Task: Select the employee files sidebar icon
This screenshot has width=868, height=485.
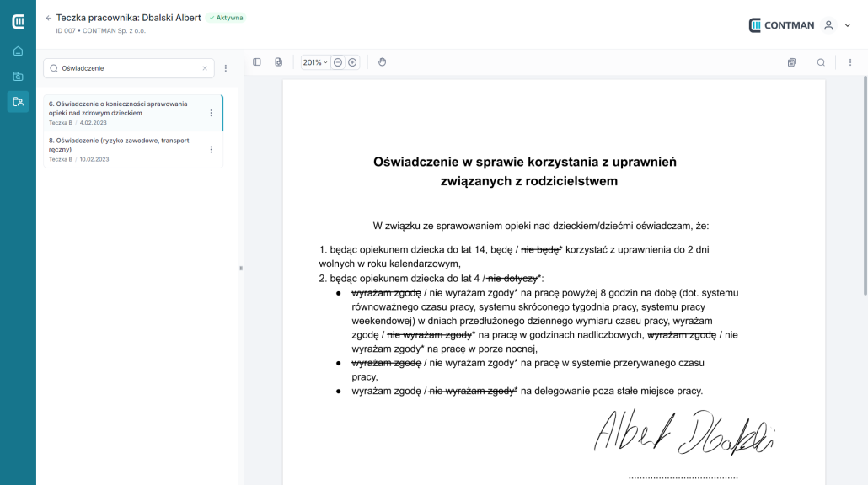Action: coord(18,102)
